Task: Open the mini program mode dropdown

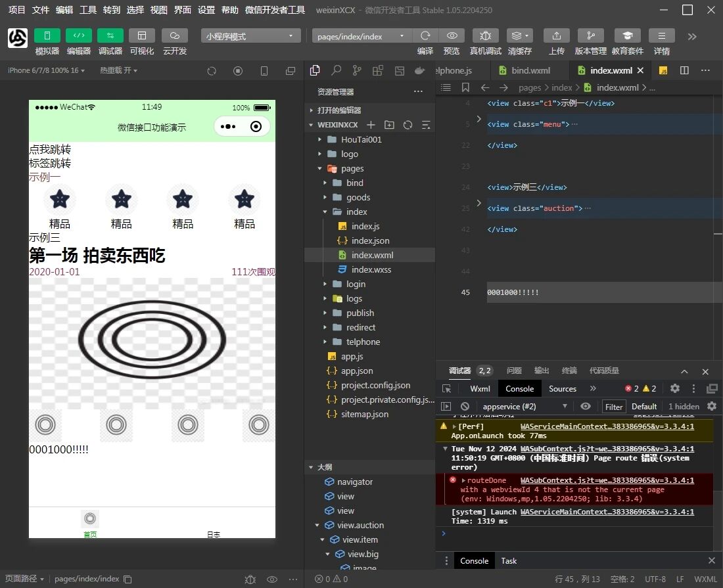Action: [x=250, y=36]
